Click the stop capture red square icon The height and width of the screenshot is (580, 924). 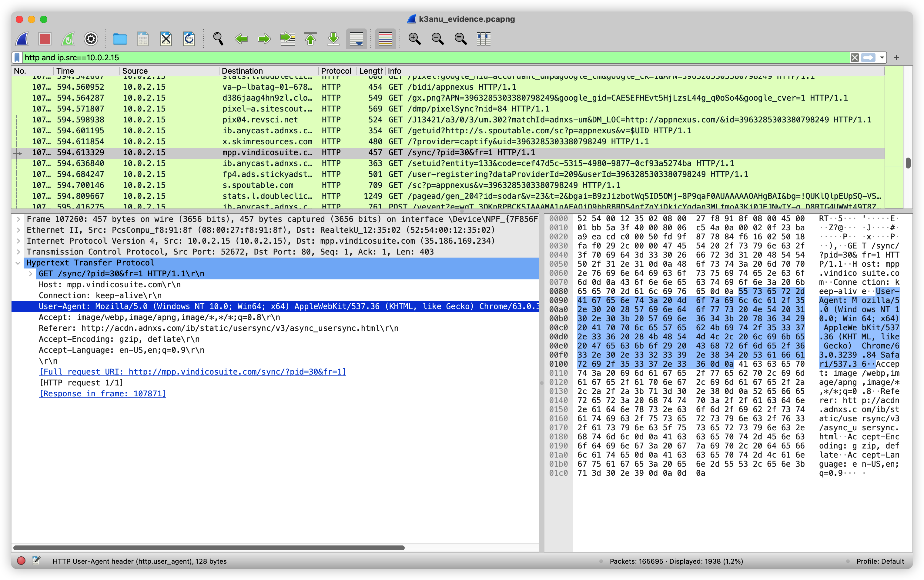[45, 39]
